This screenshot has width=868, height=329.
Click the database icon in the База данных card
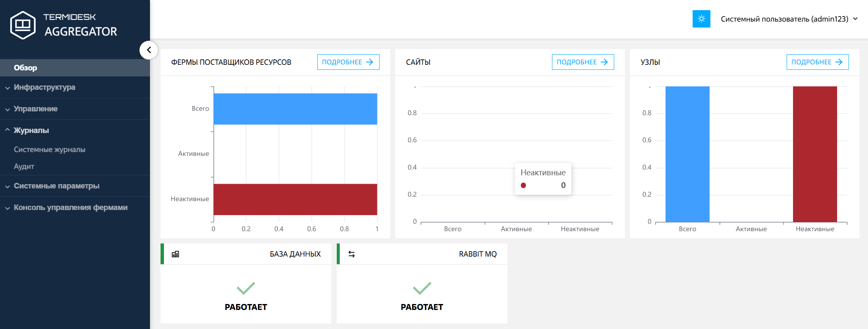click(175, 254)
